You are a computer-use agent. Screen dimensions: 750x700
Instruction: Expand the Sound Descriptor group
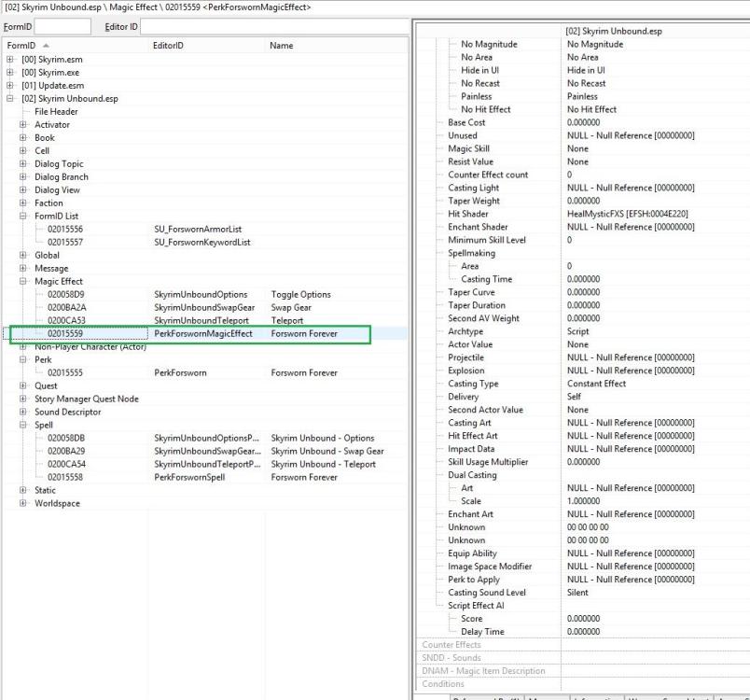point(22,412)
